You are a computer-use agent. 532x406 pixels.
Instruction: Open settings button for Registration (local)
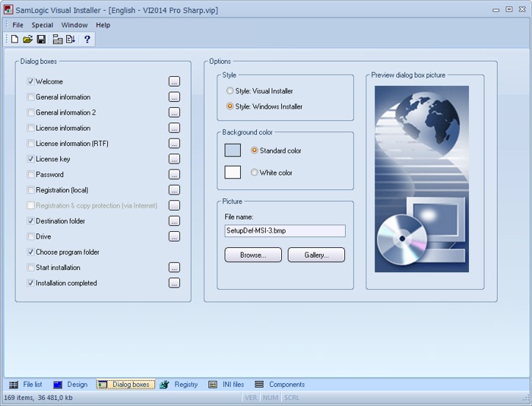pyautogui.click(x=174, y=190)
